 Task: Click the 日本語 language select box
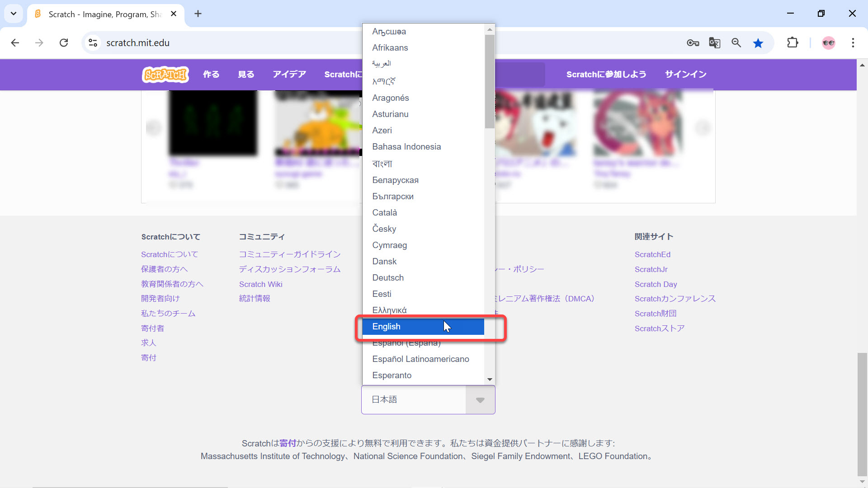(x=428, y=400)
